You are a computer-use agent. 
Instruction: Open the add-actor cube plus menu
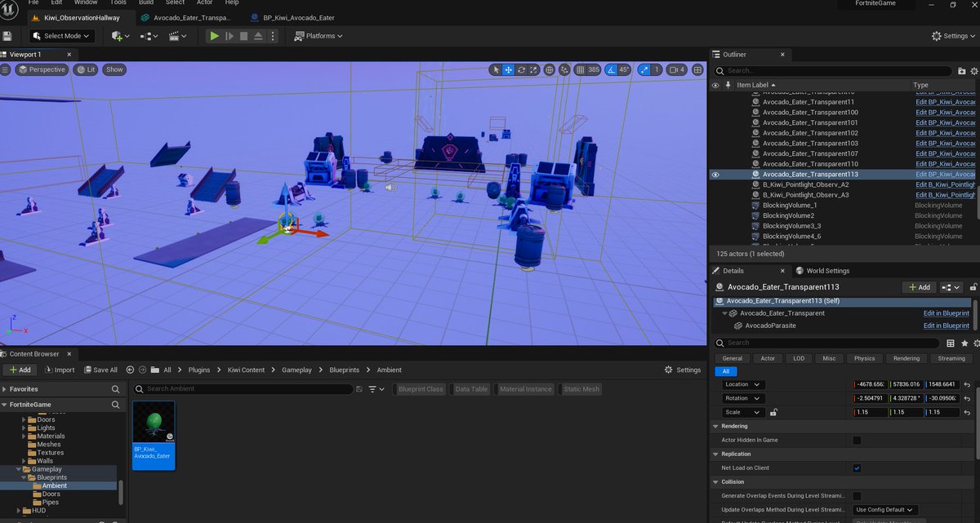(120, 36)
